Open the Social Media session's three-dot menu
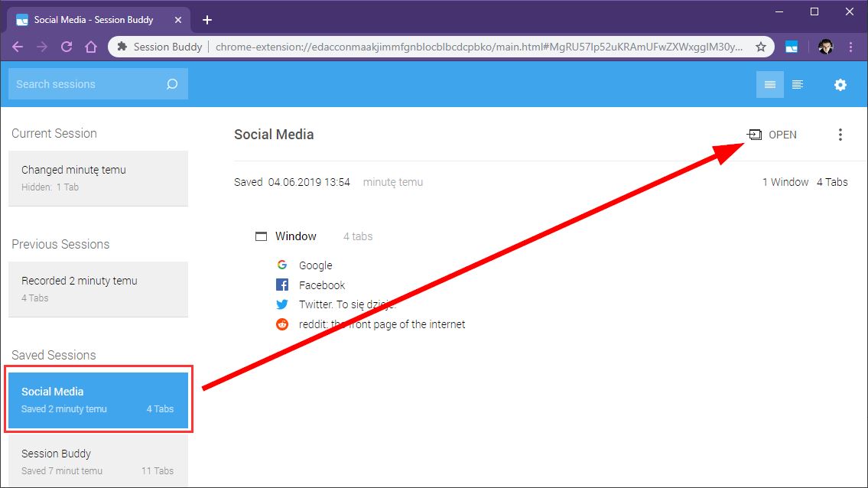The height and width of the screenshot is (488, 868). tap(840, 135)
